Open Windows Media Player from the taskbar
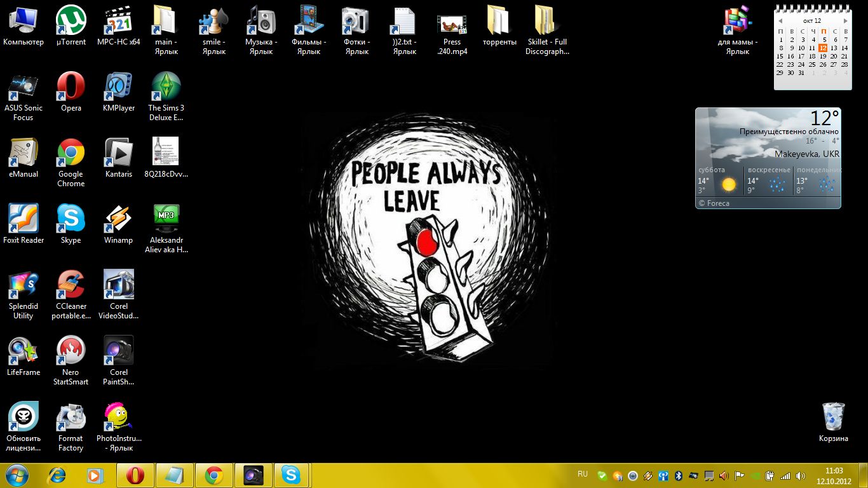Screen dimensions: 868x488 click(95, 475)
